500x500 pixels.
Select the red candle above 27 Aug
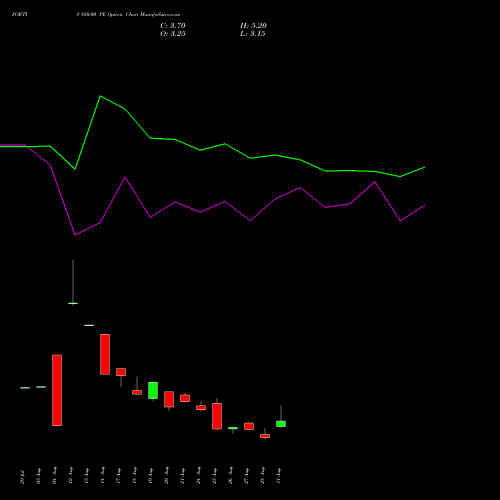pyautogui.click(x=249, y=426)
